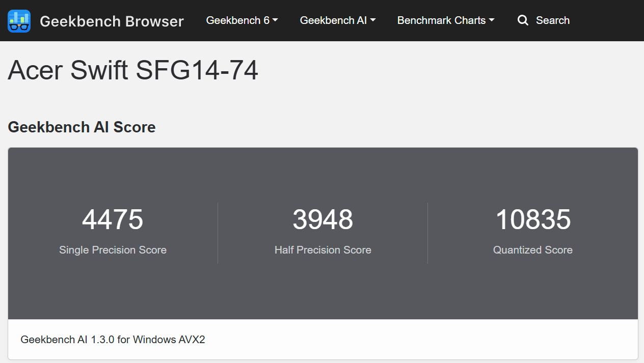
Task: Select the Geekbench AI Score heading
Action: pos(82,127)
